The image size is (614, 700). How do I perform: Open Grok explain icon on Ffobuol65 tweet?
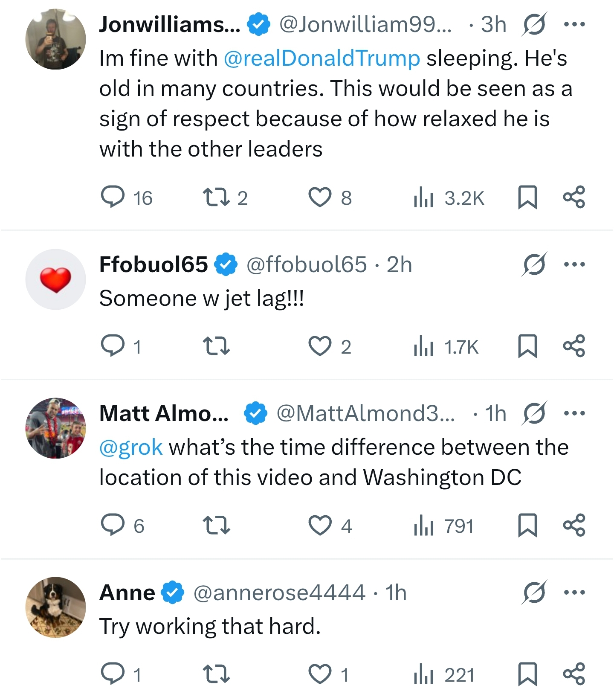click(533, 264)
